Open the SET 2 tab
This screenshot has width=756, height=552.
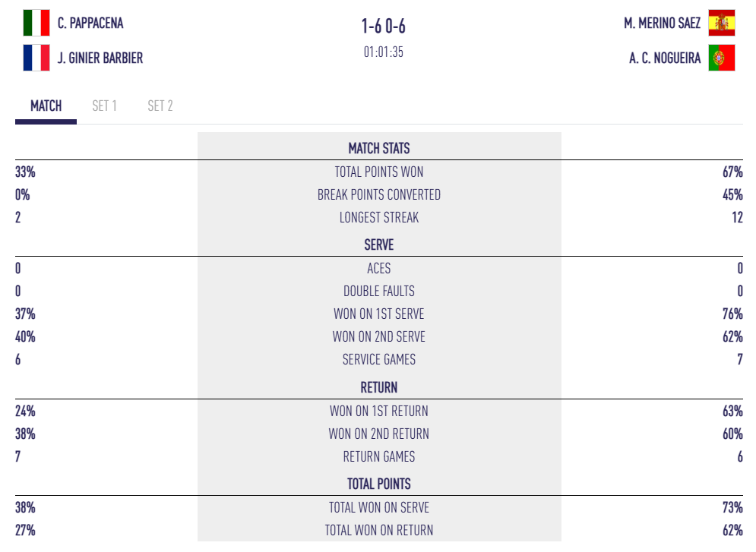(160, 106)
